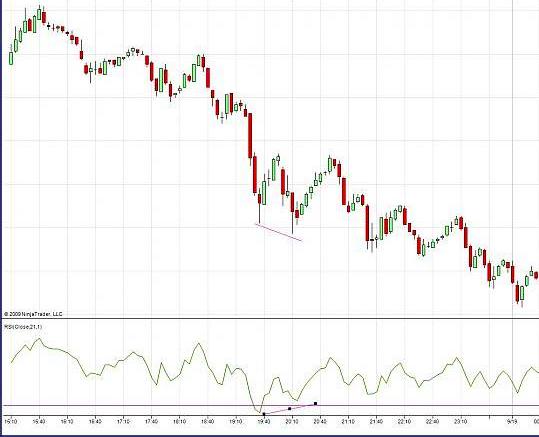
Task: Select the tallest red candle of the sharp drop
Action: tap(250, 135)
